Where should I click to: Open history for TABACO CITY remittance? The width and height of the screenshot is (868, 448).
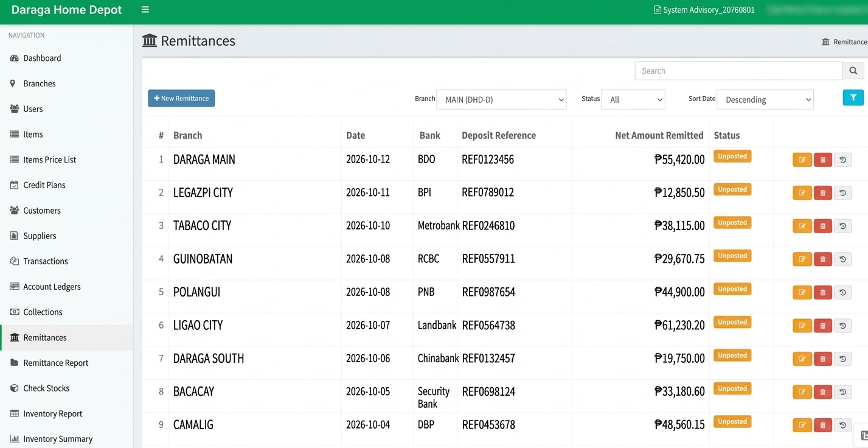(842, 226)
